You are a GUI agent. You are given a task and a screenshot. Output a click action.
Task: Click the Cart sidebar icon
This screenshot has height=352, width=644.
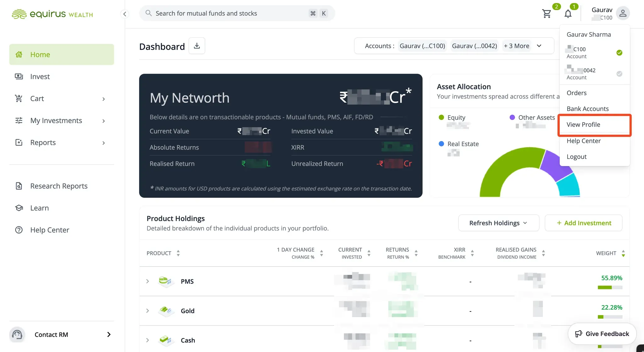point(19,99)
